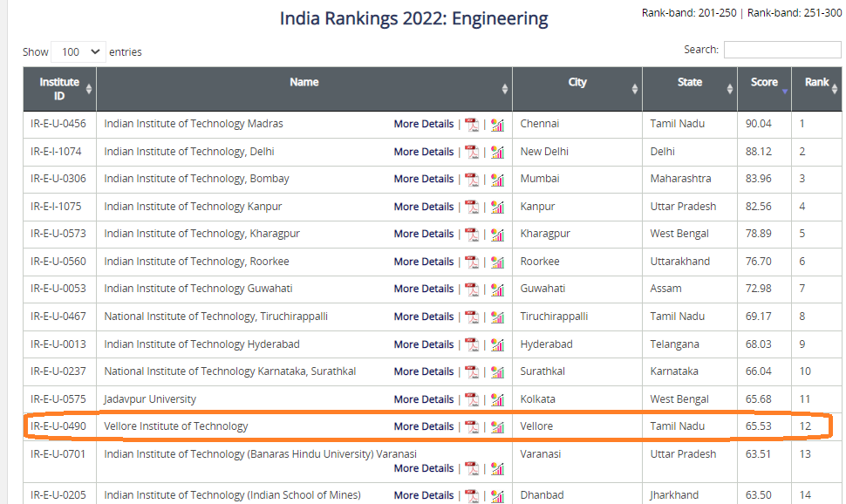Open More Details for IIT Kanpur
846x504 pixels.
tap(424, 208)
